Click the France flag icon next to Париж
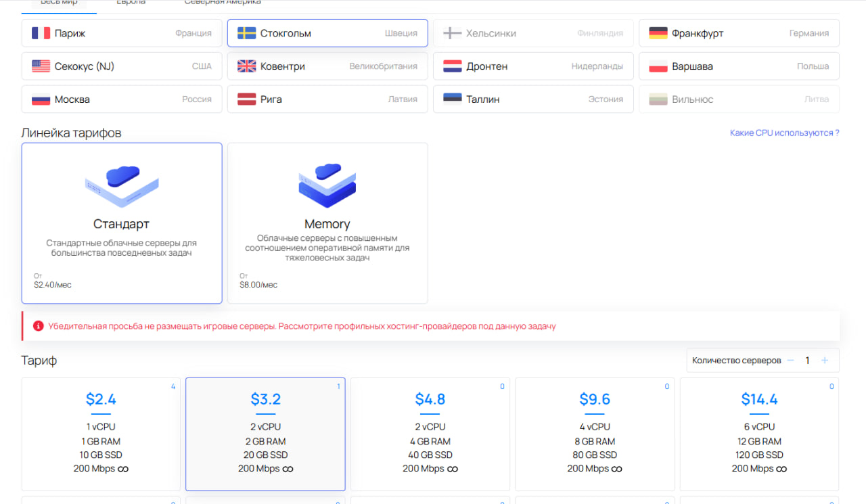The width and height of the screenshot is (866, 504). click(41, 33)
